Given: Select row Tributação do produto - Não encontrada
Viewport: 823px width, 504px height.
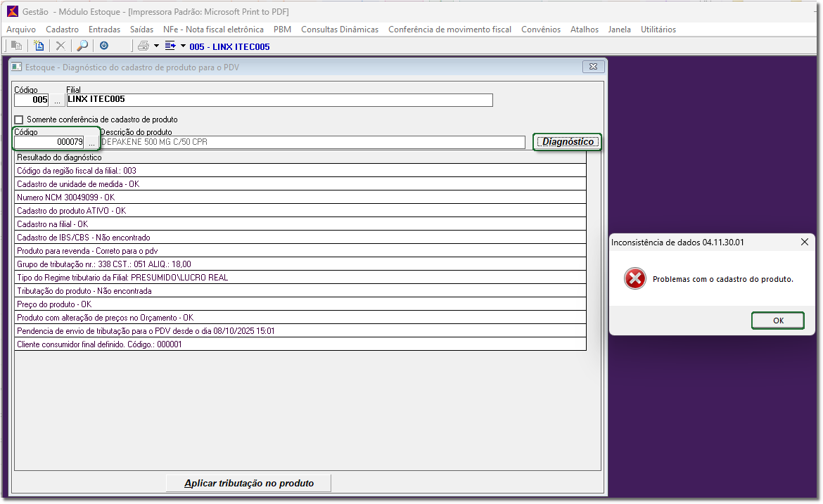Looking at the screenshot, I should [300, 291].
